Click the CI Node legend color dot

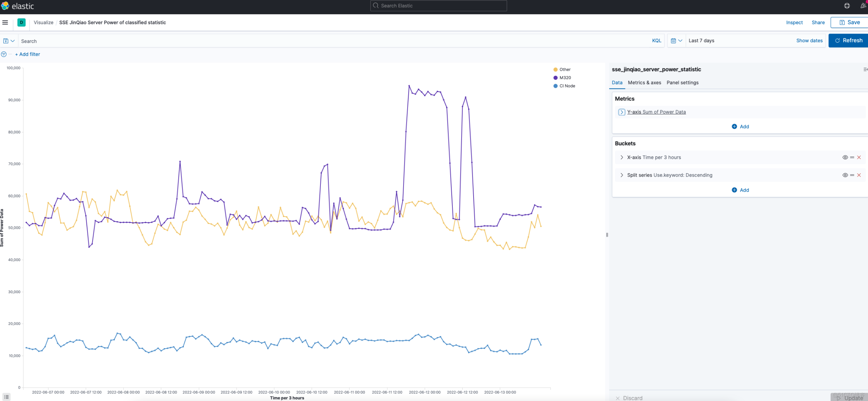555,86
